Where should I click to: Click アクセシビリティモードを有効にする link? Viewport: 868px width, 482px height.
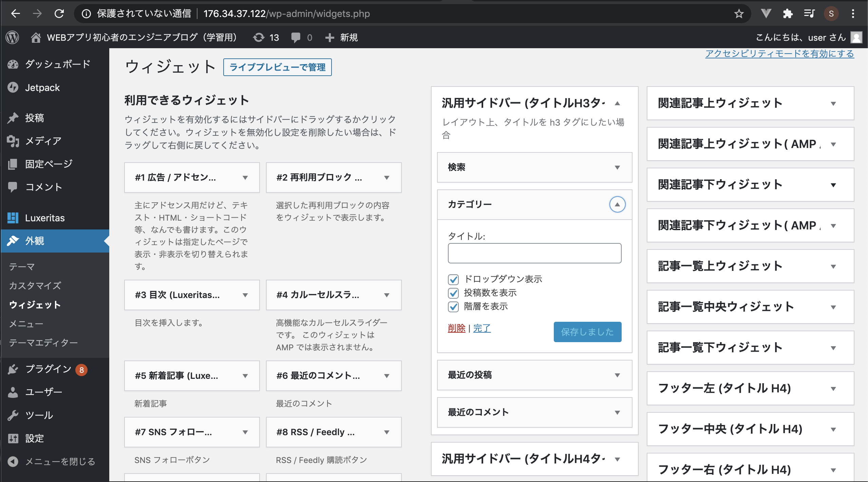[779, 54]
